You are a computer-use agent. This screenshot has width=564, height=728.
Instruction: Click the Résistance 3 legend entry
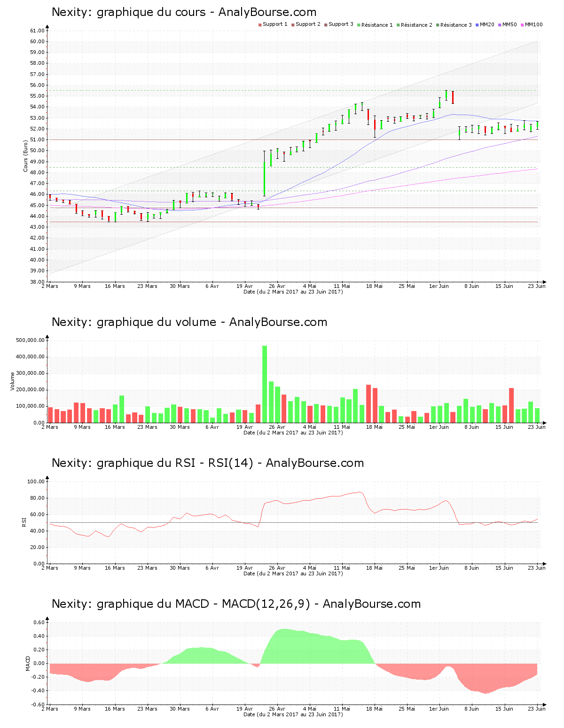[454, 25]
